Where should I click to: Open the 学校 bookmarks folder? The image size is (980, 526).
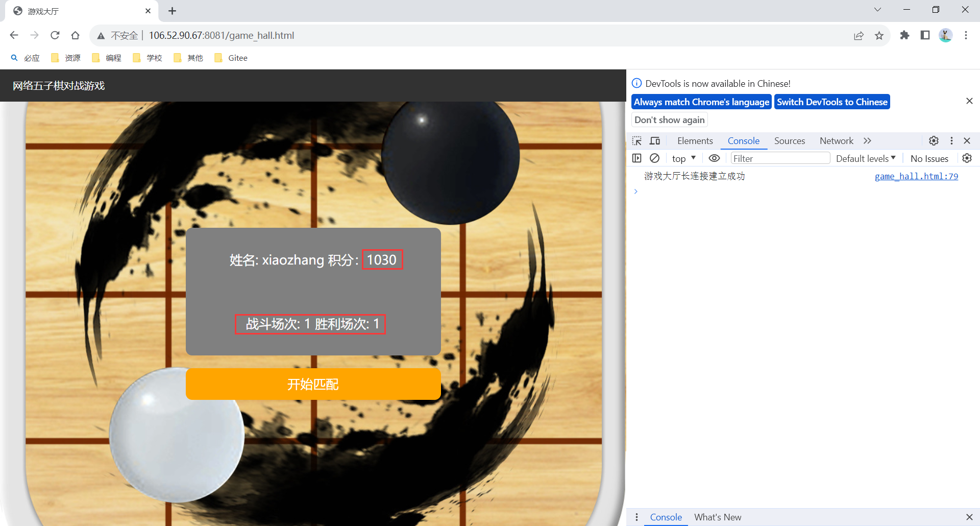[x=148, y=58]
